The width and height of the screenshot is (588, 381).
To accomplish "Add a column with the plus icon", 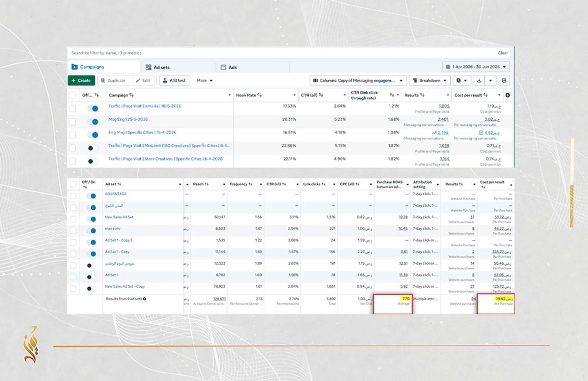I will (507, 95).
